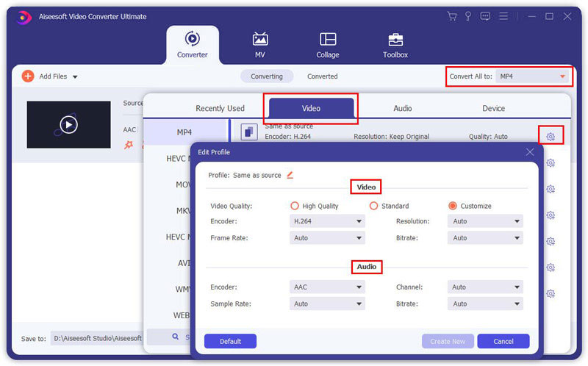Viewport: 588px width, 366px height.
Task: Click the Aiseesoft app logo icon
Action: 24,17
